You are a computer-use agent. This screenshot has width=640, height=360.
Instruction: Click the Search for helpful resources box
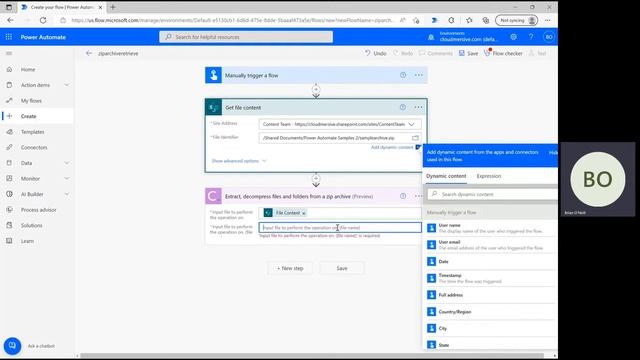coord(246,37)
